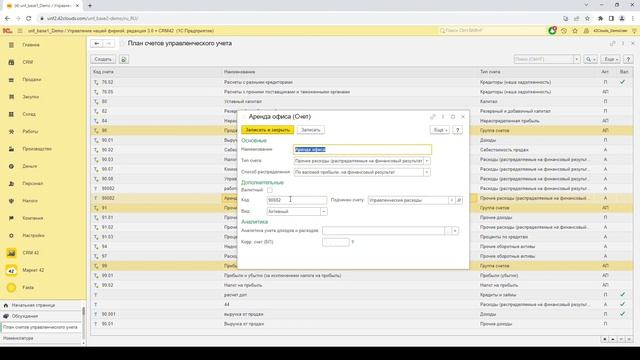This screenshot has height=360, width=640.
Task: Click the Создать button
Action: click(x=103, y=60)
